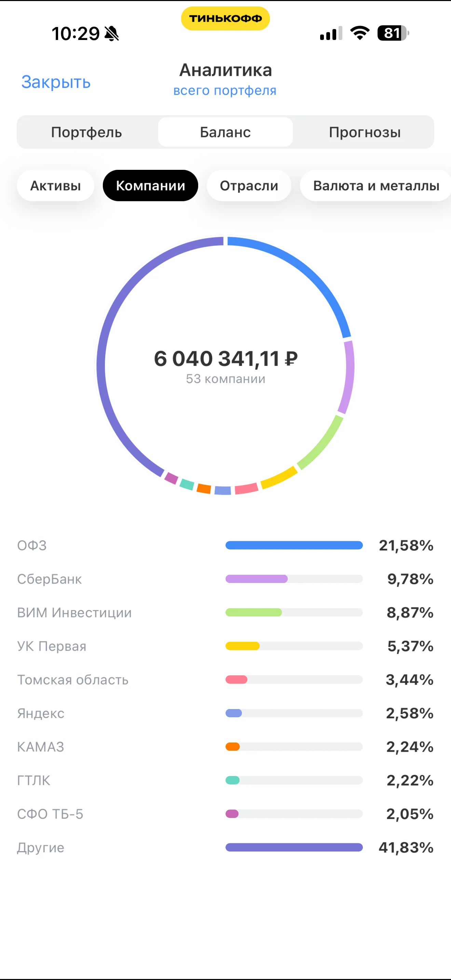Tap the Wi-Fi status icon
The height and width of the screenshot is (980, 451).
click(x=360, y=33)
